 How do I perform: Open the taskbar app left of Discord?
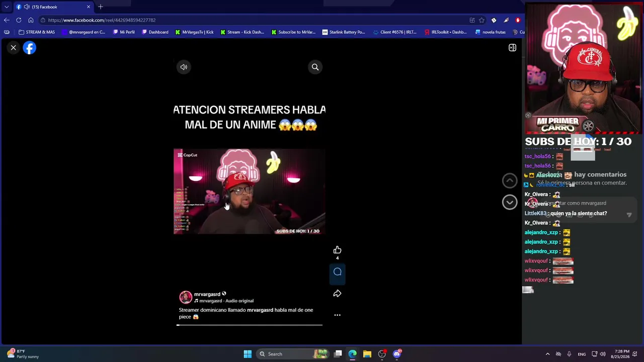(x=382, y=354)
